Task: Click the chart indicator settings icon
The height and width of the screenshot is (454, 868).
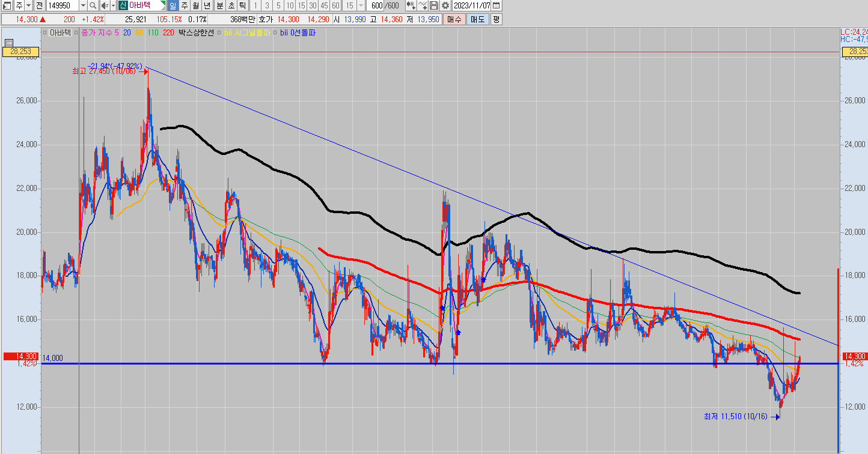Action: [411, 5]
